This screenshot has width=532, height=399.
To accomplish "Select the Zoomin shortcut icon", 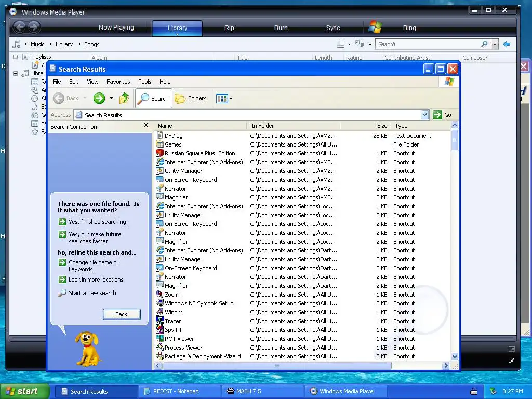I will 159,295.
